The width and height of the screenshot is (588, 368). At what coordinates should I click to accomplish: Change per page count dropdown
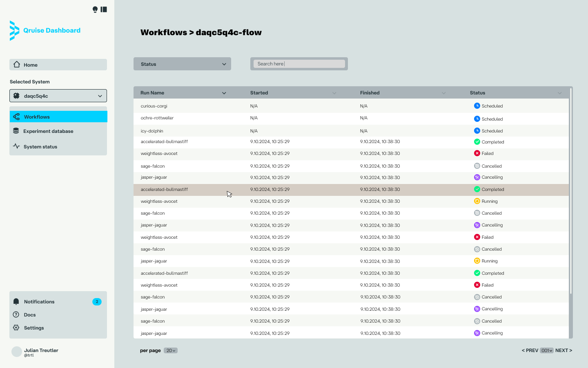(171, 350)
